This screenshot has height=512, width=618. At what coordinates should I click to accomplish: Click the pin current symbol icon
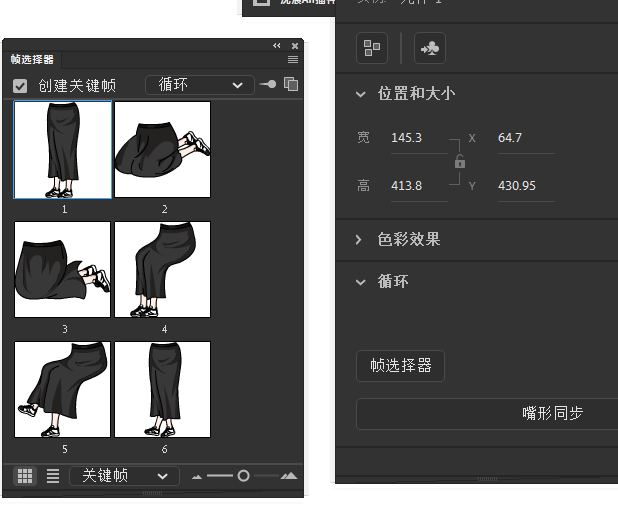tap(268, 85)
